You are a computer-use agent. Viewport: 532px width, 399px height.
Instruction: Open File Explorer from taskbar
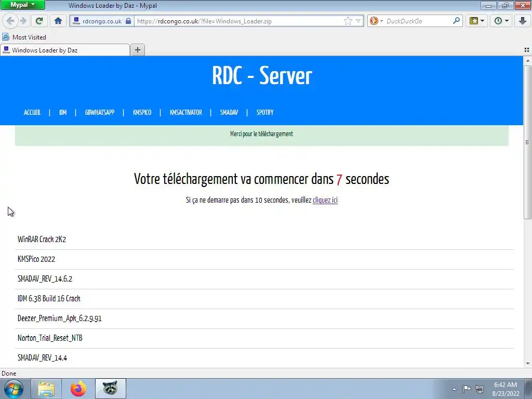click(x=46, y=389)
